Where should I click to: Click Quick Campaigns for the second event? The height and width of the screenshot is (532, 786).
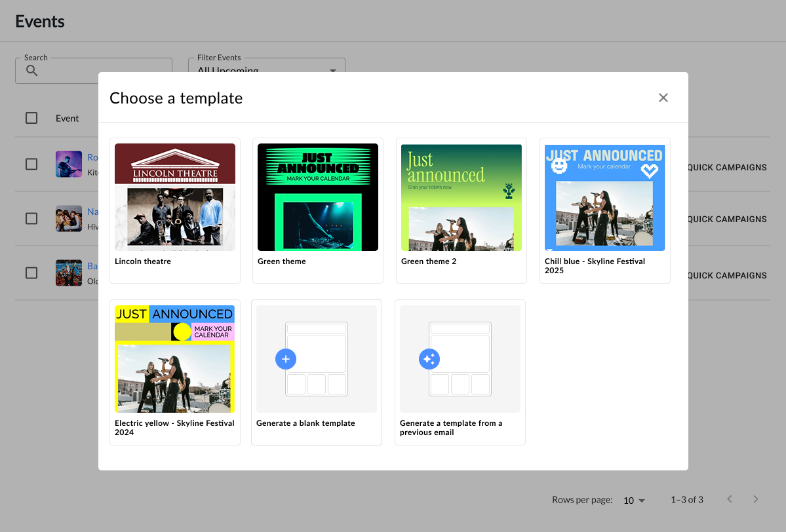[727, 219]
